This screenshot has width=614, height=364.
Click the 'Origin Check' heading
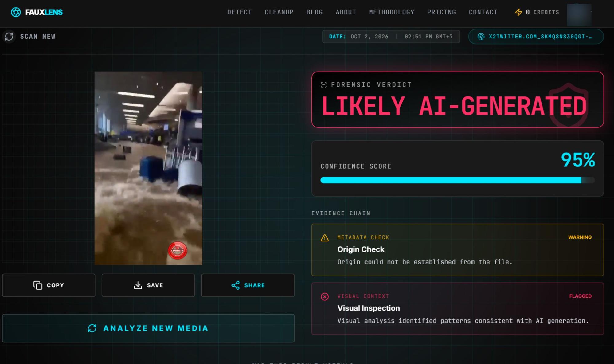(x=361, y=249)
